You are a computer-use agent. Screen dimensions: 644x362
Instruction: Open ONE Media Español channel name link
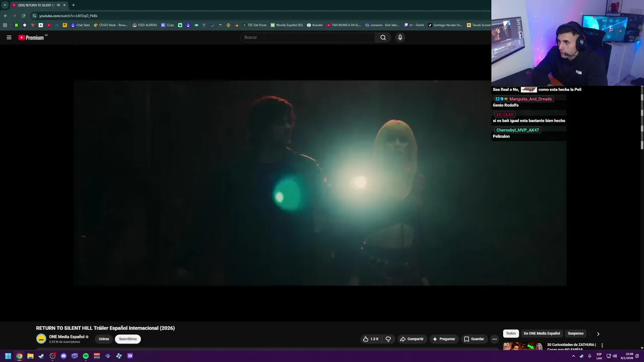tap(66, 337)
